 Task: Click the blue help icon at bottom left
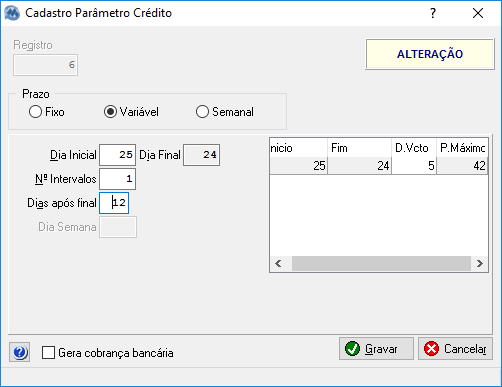(x=19, y=352)
